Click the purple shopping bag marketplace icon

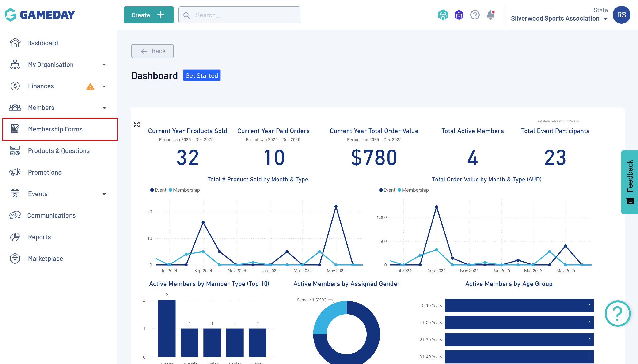pyautogui.click(x=459, y=15)
